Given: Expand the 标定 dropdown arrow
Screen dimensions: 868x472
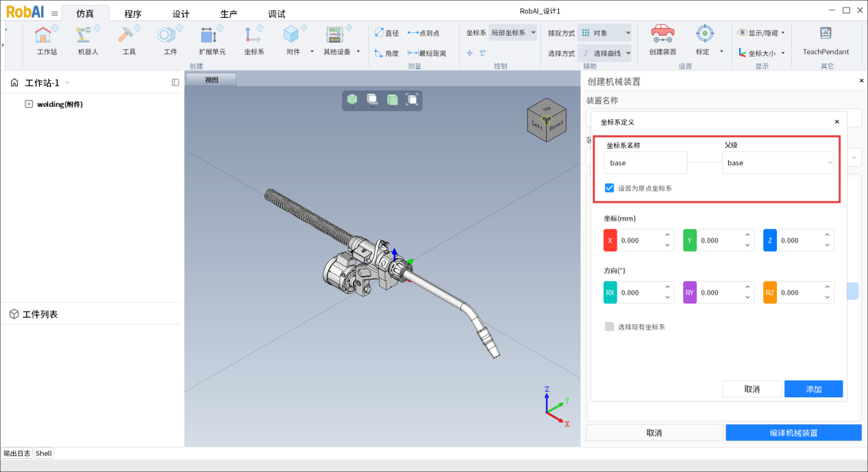Looking at the screenshot, I should pyautogui.click(x=721, y=52).
